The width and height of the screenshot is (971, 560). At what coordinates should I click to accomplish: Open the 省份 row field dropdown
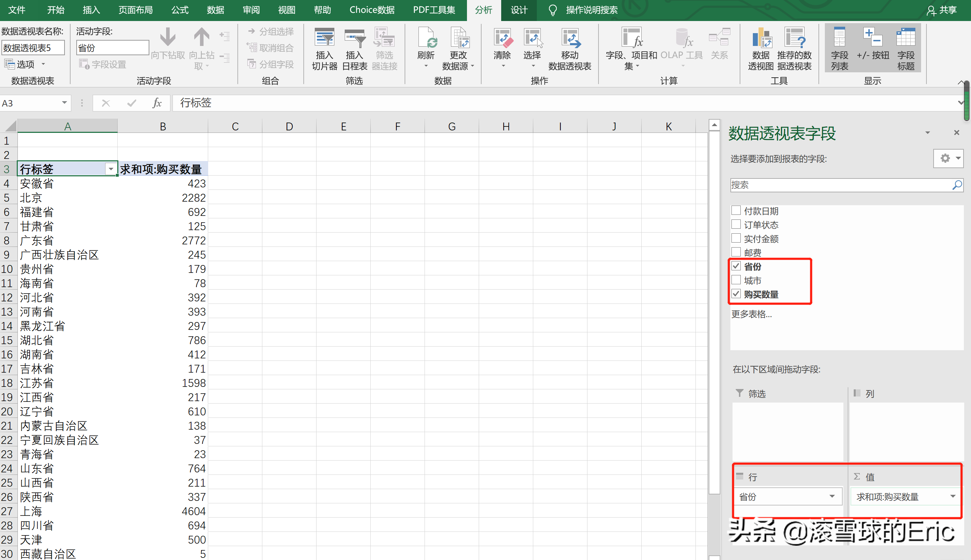832,497
